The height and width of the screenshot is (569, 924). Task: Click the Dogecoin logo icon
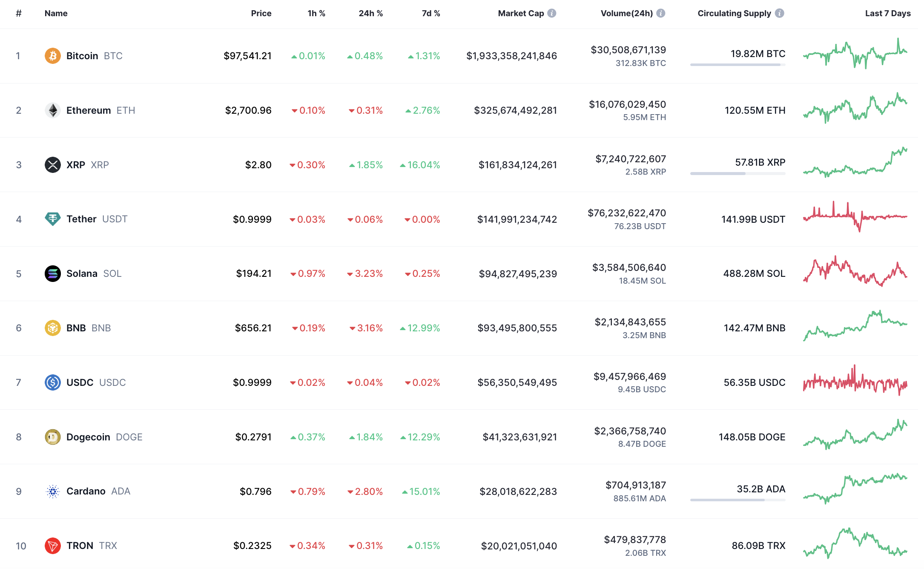coord(52,437)
